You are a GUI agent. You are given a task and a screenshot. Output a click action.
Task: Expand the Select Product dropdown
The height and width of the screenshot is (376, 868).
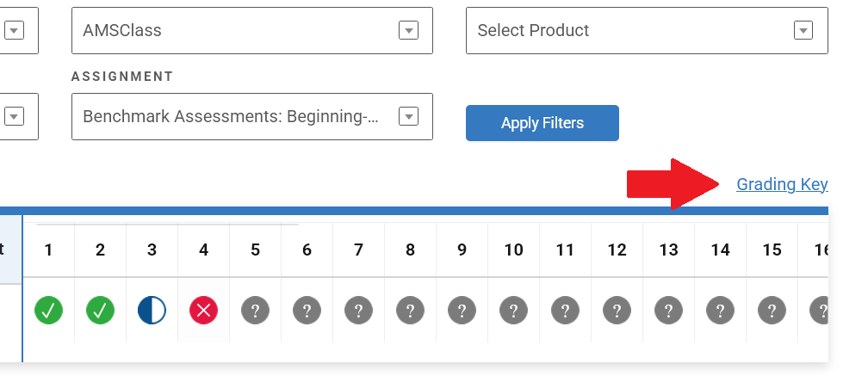(x=647, y=30)
